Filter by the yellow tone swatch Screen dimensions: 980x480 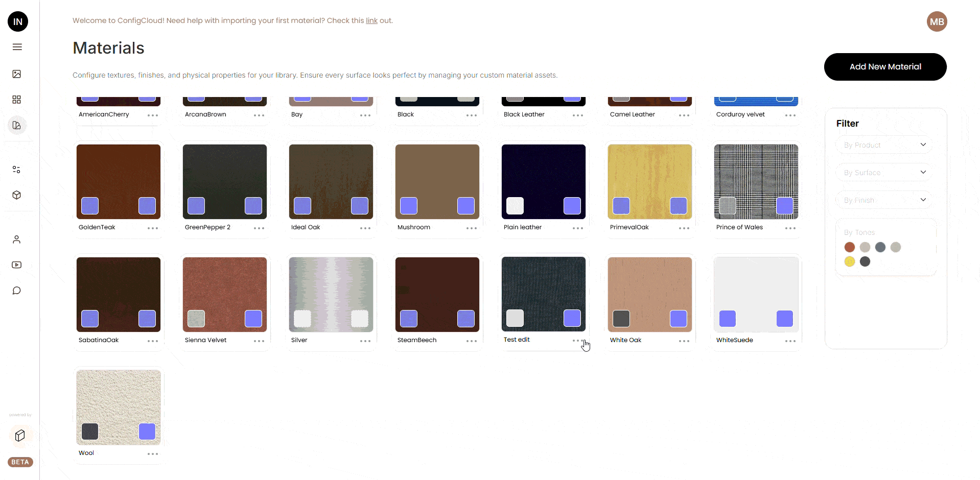(x=850, y=261)
